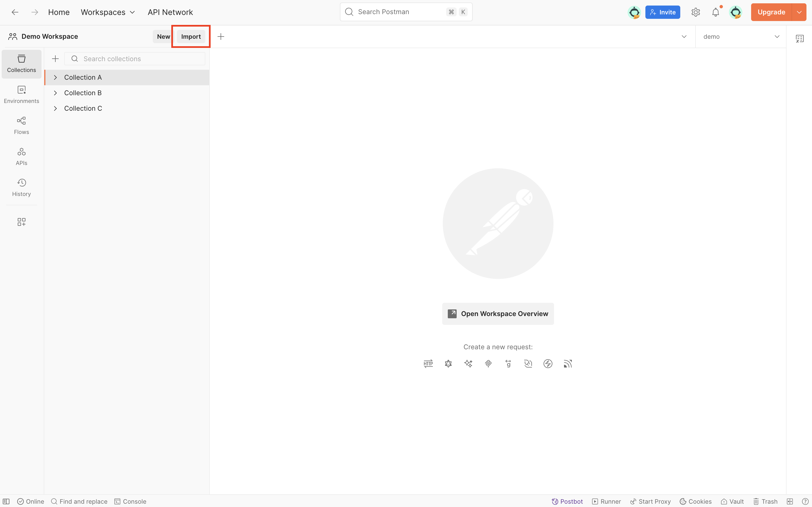Click the Import button
Screen dimensions: 812x507
191,37
